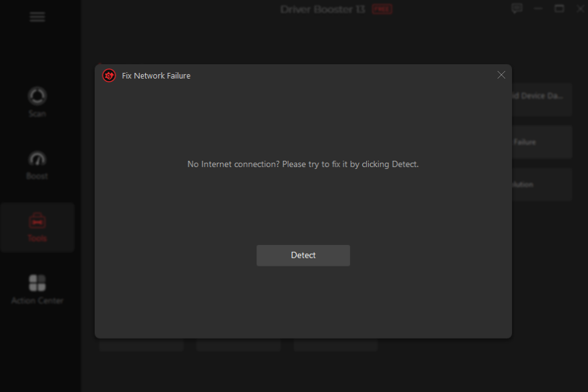Viewport: 588px width, 392px height.
Task: Maximize the Driver Booster window
Action: (x=559, y=9)
